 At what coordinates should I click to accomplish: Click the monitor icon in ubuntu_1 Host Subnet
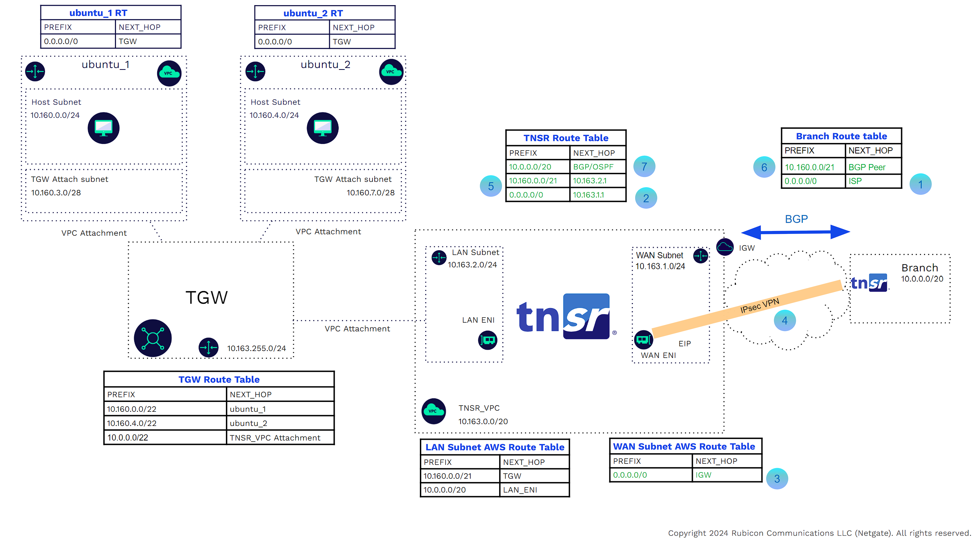coord(103,128)
